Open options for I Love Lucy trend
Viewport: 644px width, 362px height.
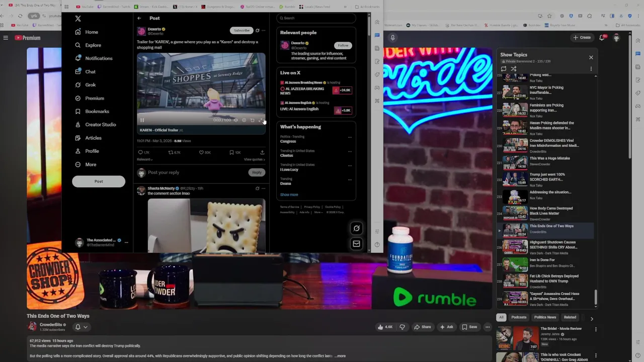click(350, 165)
